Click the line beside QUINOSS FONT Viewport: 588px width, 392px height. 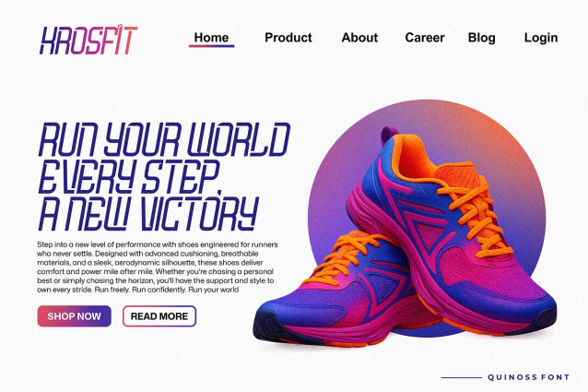pos(461,377)
